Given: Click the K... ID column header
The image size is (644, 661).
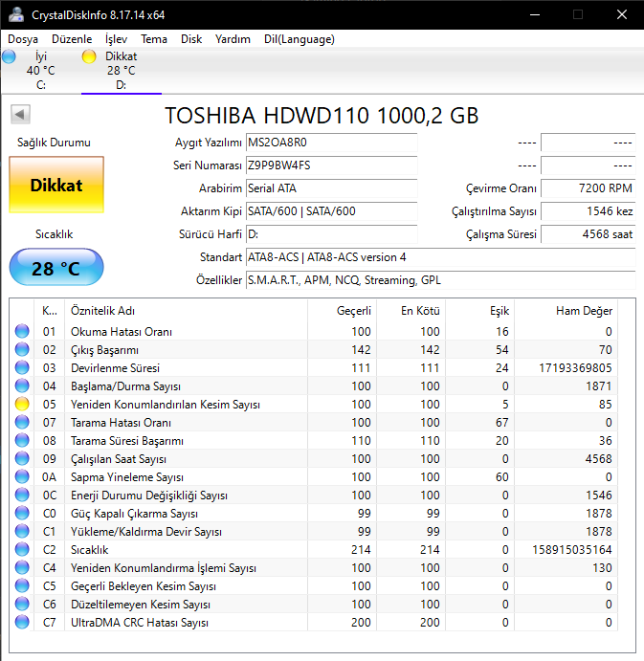Looking at the screenshot, I should 50,311.
